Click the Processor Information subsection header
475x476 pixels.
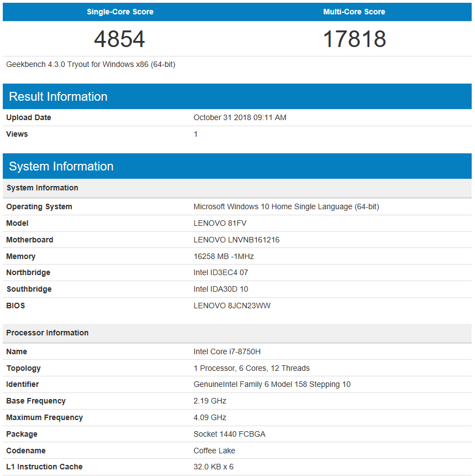click(x=47, y=333)
